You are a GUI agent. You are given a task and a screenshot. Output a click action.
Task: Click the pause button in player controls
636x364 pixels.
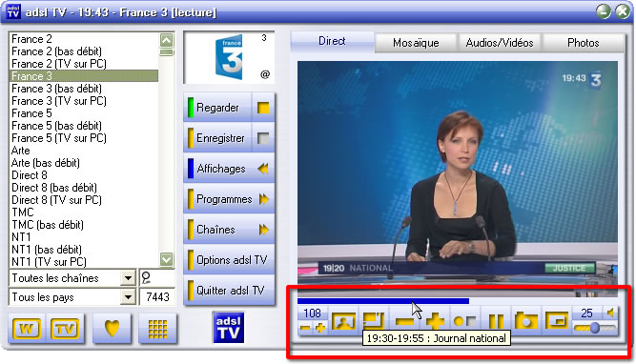point(496,321)
